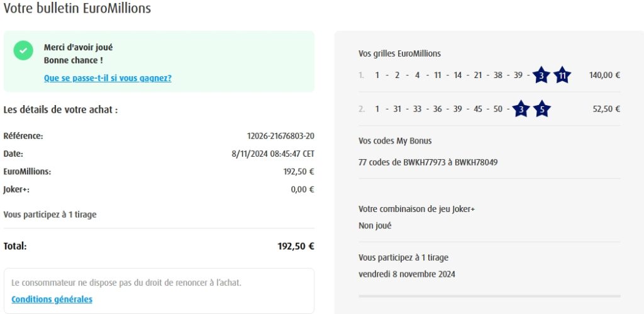The image size is (644, 314).
Task: Click the 52,50 € price of grid two
Action: tap(606, 109)
